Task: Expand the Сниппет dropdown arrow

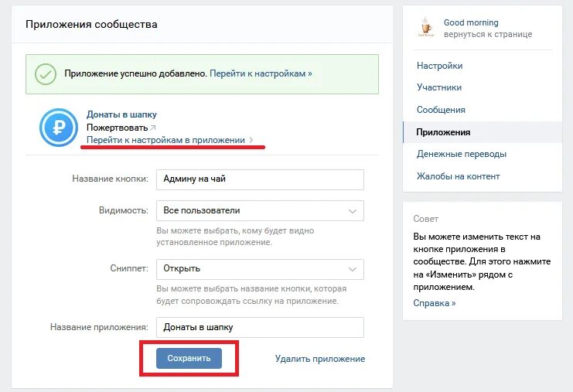Action: (x=353, y=269)
